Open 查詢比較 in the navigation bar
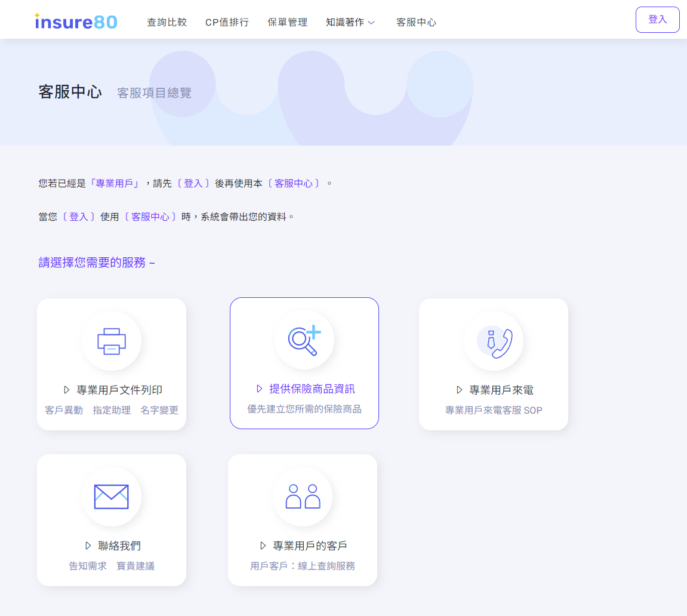 [167, 22]
